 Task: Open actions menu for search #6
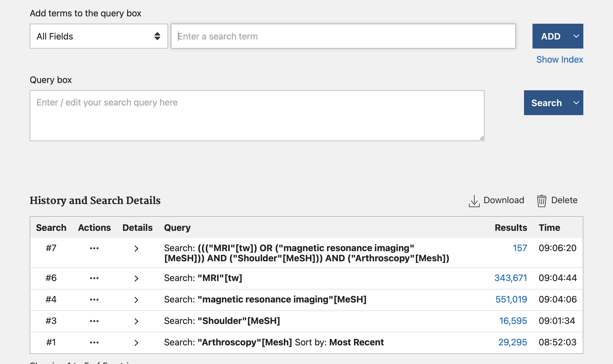[x=94, y=278]
